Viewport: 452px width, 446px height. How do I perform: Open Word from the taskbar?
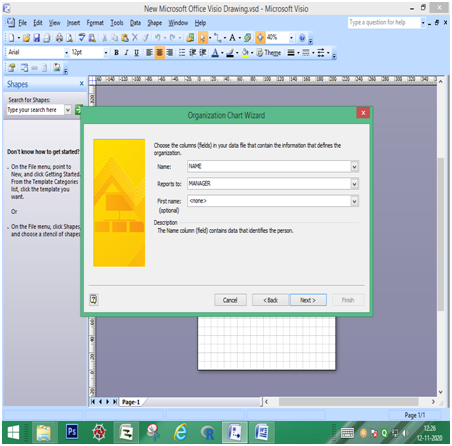click(262, 433)
